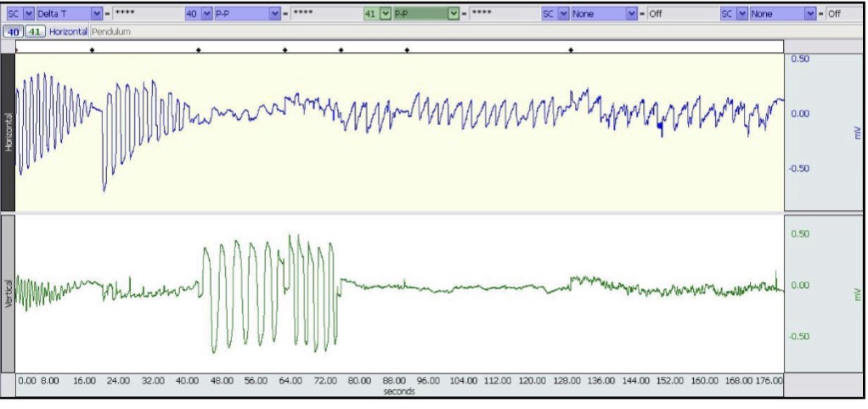Select the Horizontal channel side label
The width and height of the screenshot is (868, 409).
pyautogui.click(x=8, y=132)
